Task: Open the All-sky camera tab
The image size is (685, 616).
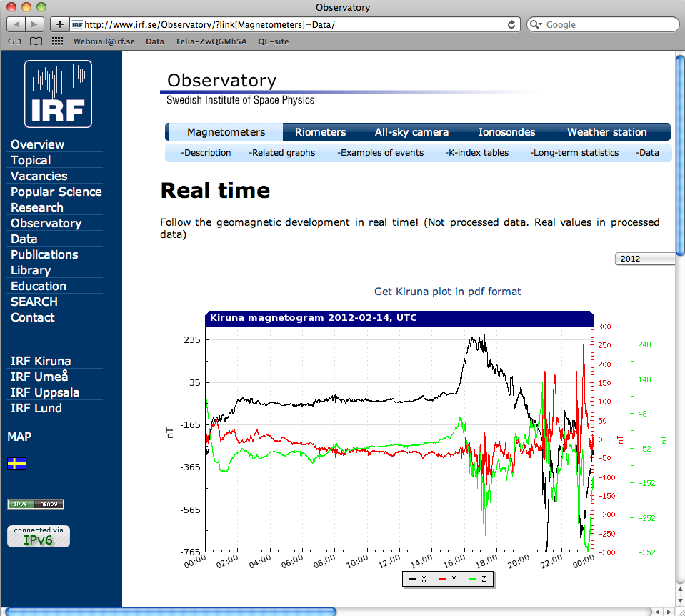Action: click(411, 132)
